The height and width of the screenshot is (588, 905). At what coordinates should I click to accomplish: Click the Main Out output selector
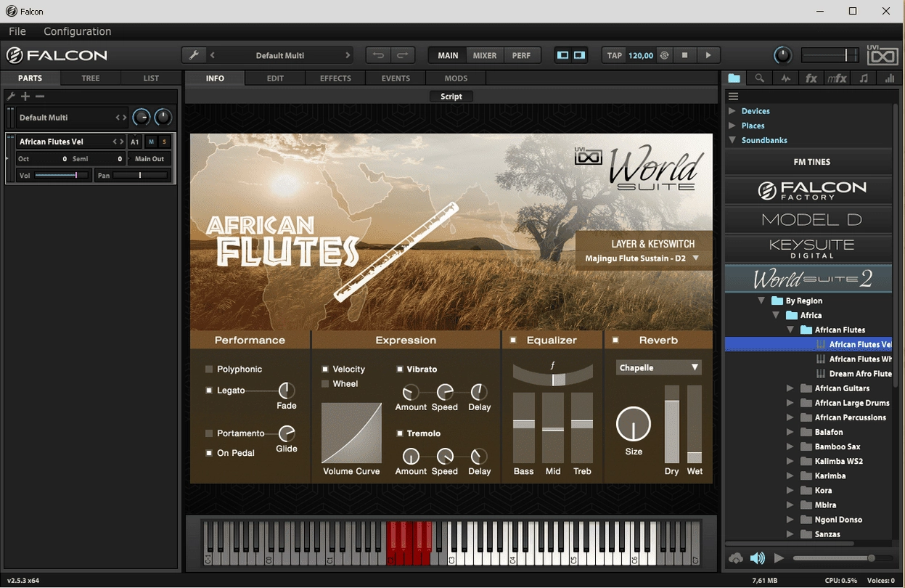pos(150,159)
